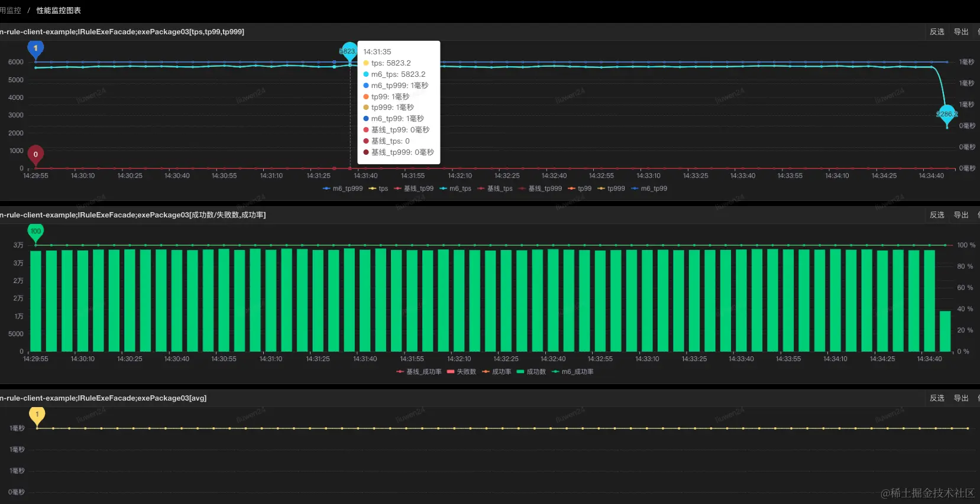Screen dimensions: 980x504
Task: Toggle 成功率 legend series
Action: pyautogui.click(x=496, y=372)
